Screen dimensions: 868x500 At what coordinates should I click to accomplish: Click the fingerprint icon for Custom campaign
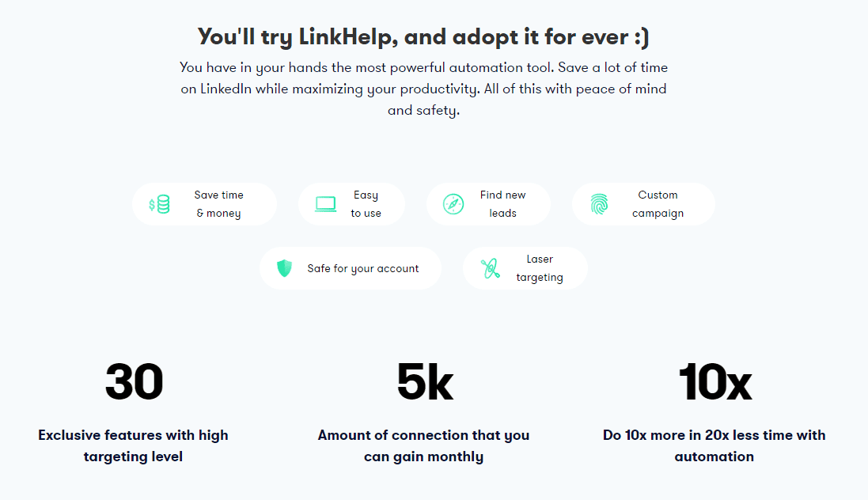coord(599,204)
